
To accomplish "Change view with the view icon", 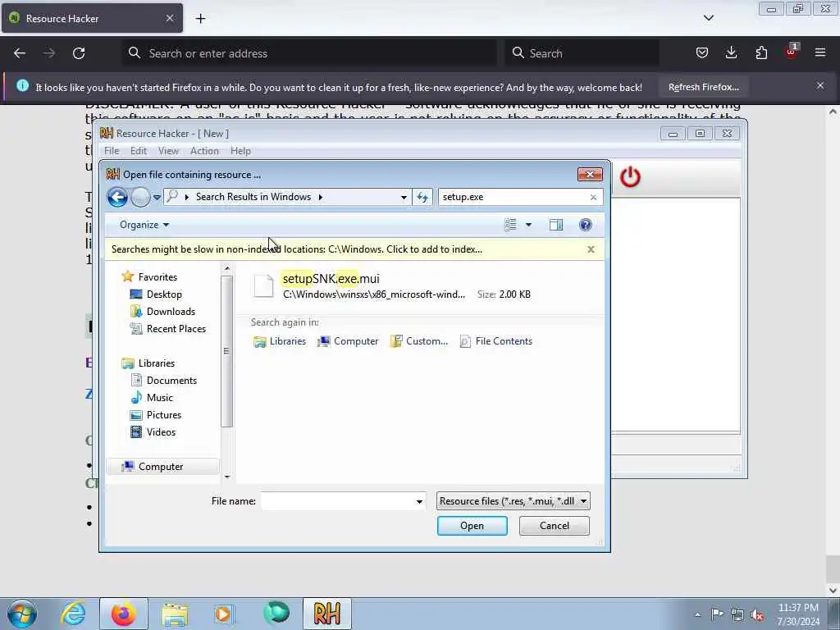I will 510,225.
